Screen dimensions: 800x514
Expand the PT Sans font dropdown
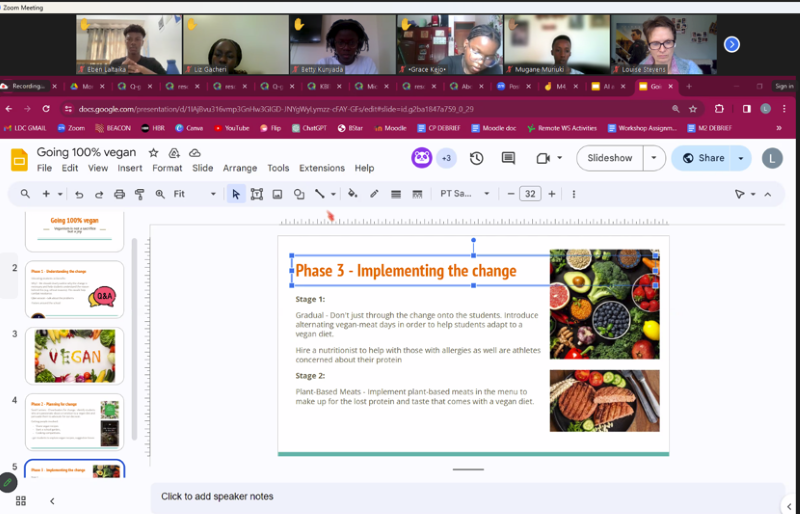coord(487,194)
